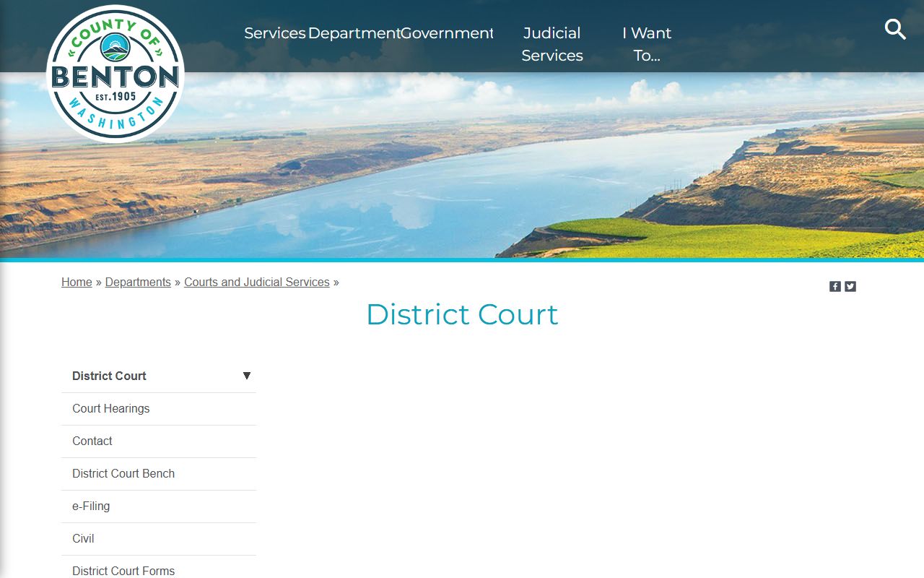The height and width of the screenshot is (578, 924).
Task: Go to Civil sidebar link
Action: point(159,539)
